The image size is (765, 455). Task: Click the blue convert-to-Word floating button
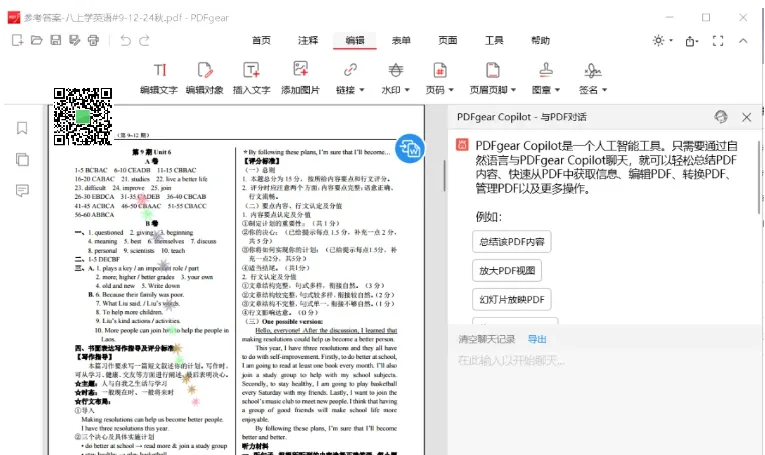tap(410, 148)
